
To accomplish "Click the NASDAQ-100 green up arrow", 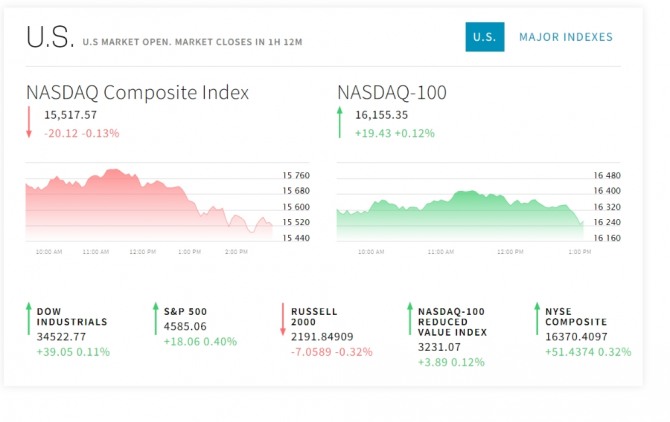I will pos(341,123).
